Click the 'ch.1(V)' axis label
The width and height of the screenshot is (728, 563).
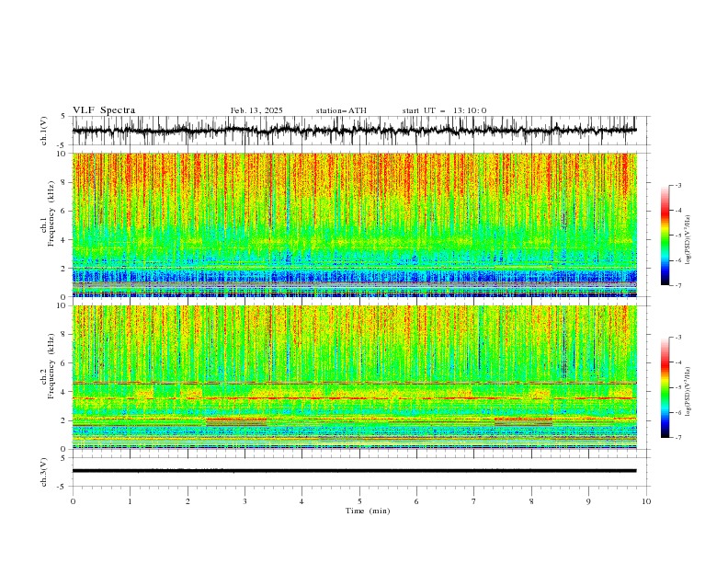coord(44,131)
